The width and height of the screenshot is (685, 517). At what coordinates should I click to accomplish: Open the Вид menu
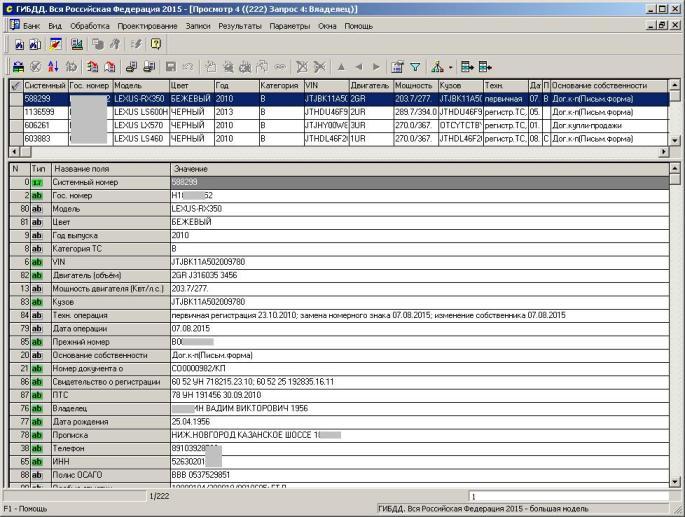pos(55,26)
